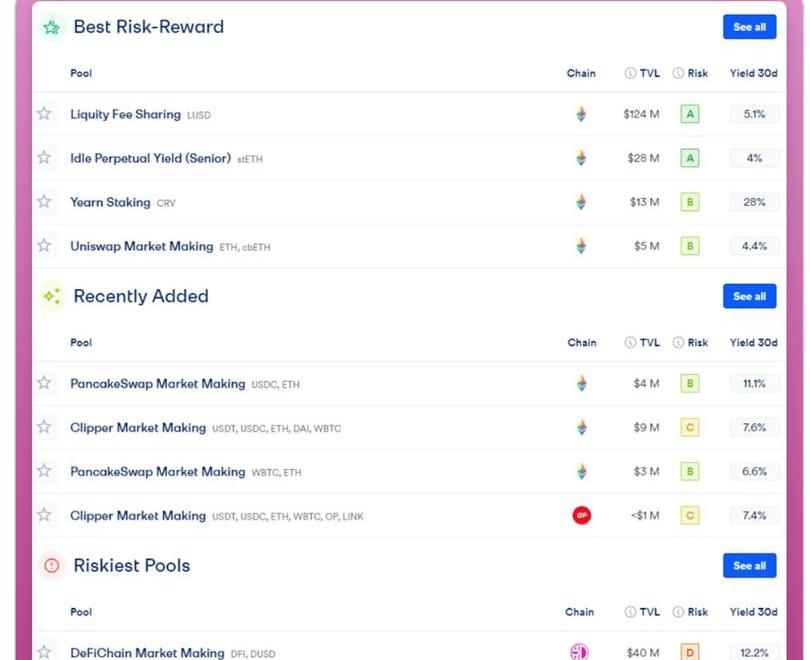The width and height of the screenshot is (810, 660).
Task: Click Ethereum chain icon for Liquity Fee Sharing
Action: pos(581,115)
